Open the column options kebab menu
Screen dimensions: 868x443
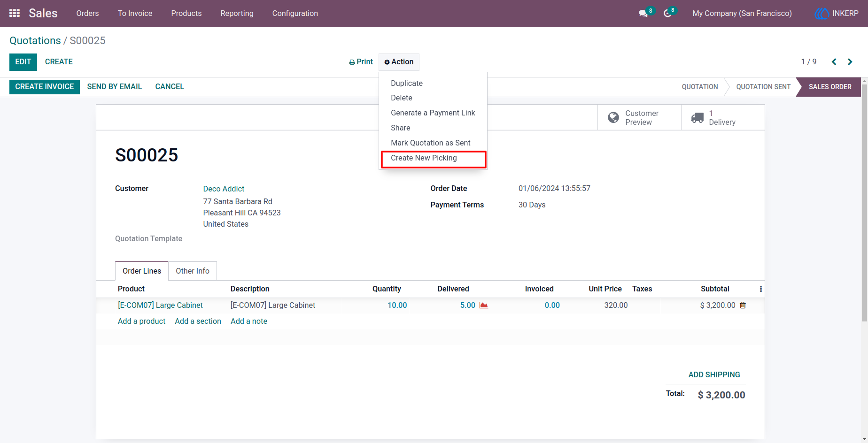pos(760,289)
